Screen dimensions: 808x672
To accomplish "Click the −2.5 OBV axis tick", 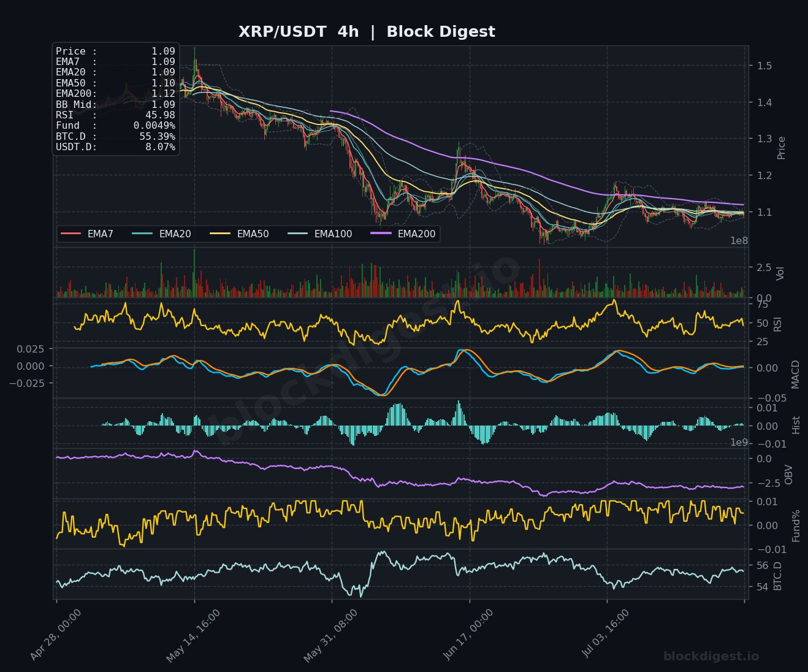I will [x=768, y=483].
